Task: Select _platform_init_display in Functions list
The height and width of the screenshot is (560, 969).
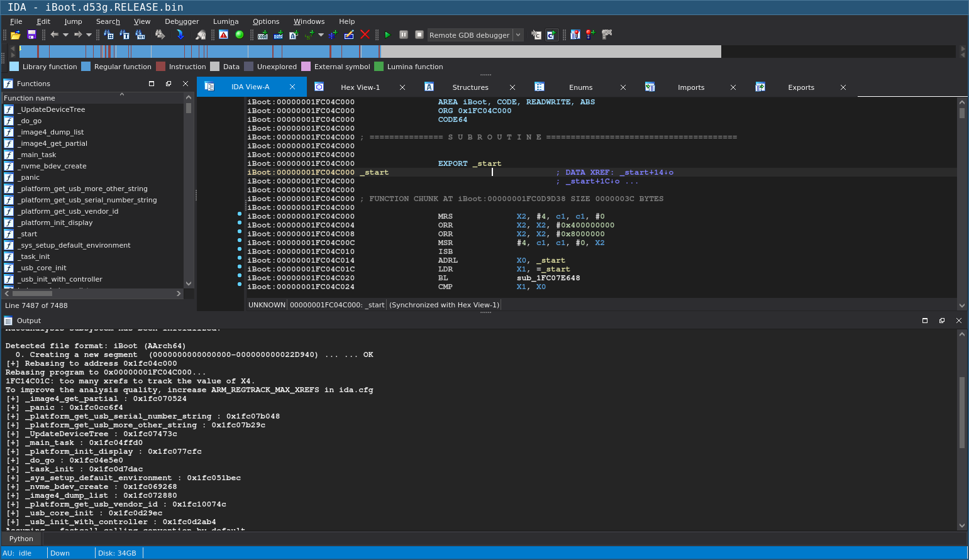Action: 56,222
